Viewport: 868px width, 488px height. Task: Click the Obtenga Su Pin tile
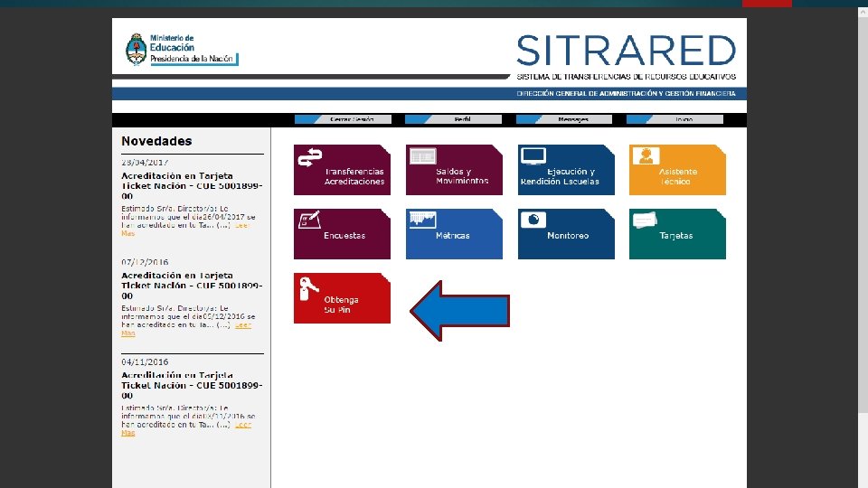tap(342, 298)
